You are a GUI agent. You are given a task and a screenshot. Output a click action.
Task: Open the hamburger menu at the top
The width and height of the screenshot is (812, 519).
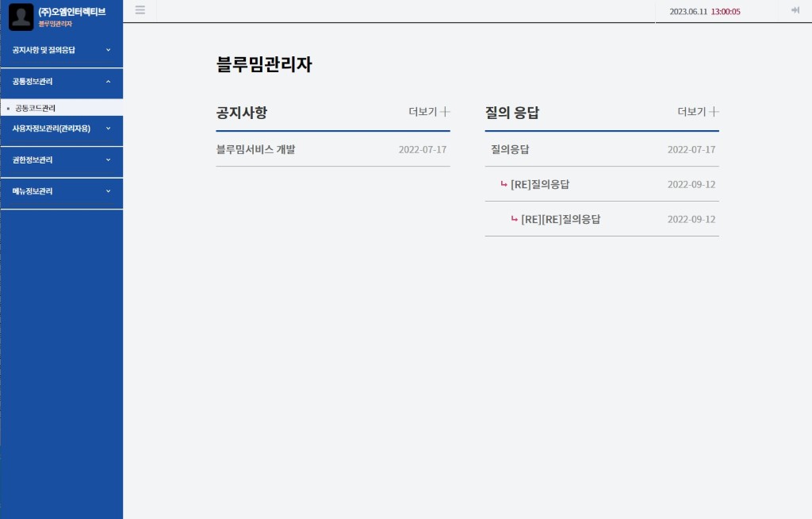140,10
